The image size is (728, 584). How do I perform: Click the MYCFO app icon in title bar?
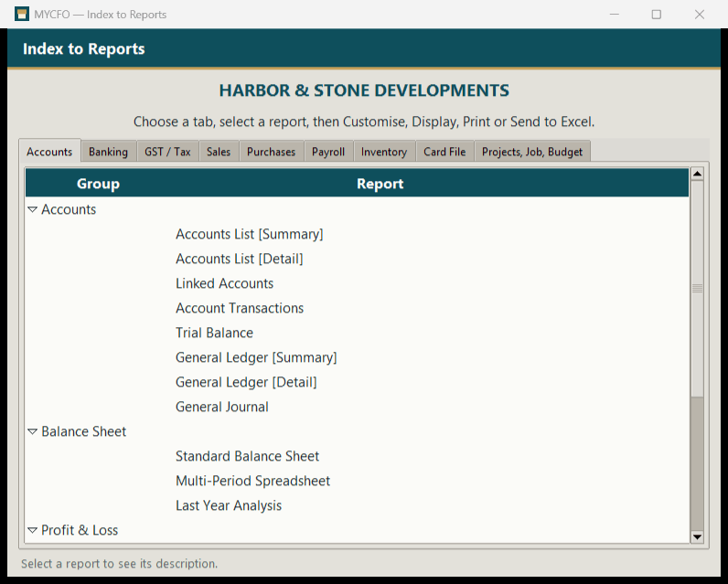tap(22, 14)
